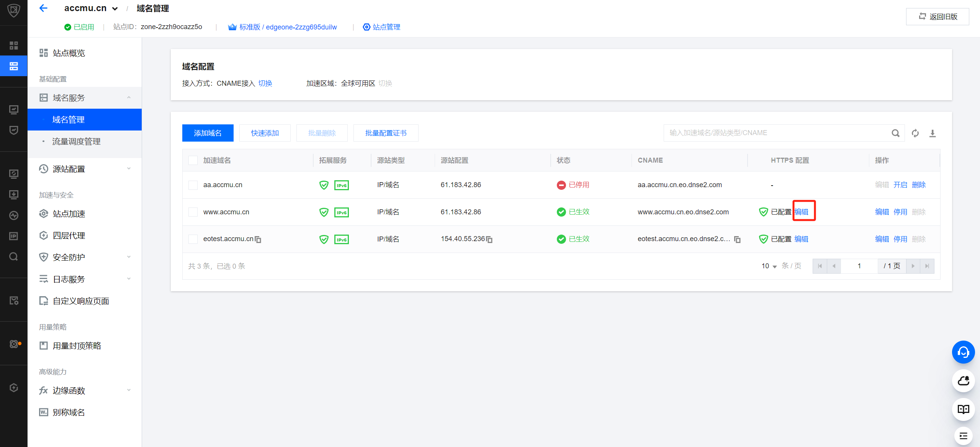Click the 返回旧版 button
Viewport: 980px width, 447px height.
coord(937,16)
